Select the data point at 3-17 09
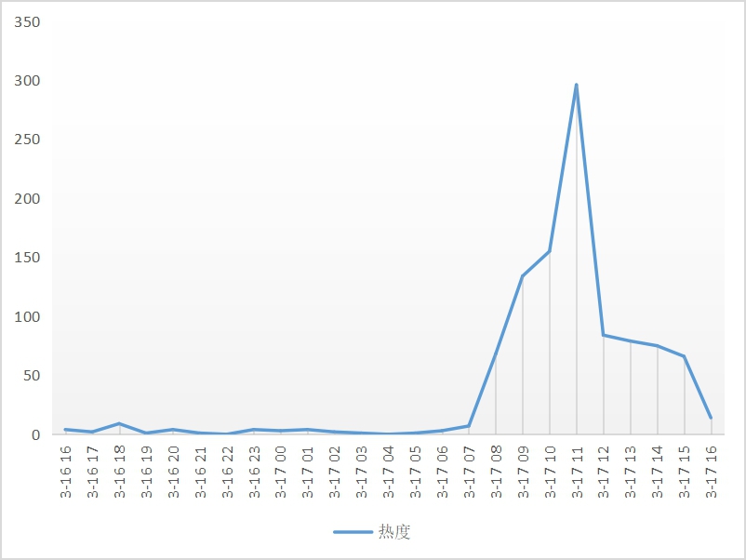Screen dimensions: 746x560 (523, 276)
